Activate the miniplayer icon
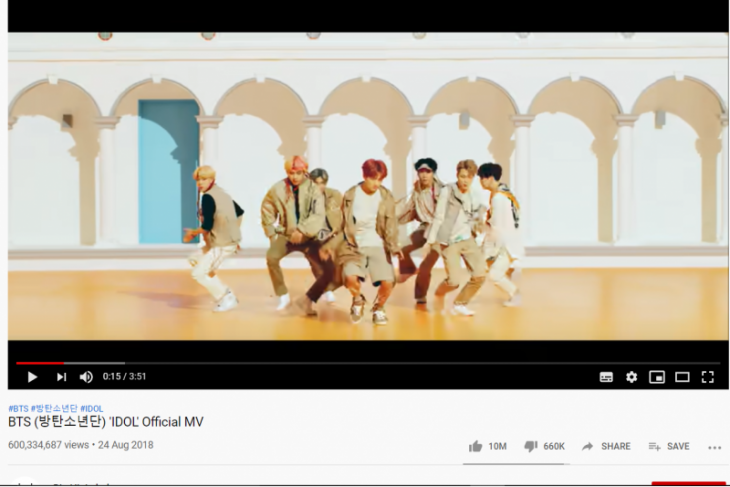 point(657,377)
